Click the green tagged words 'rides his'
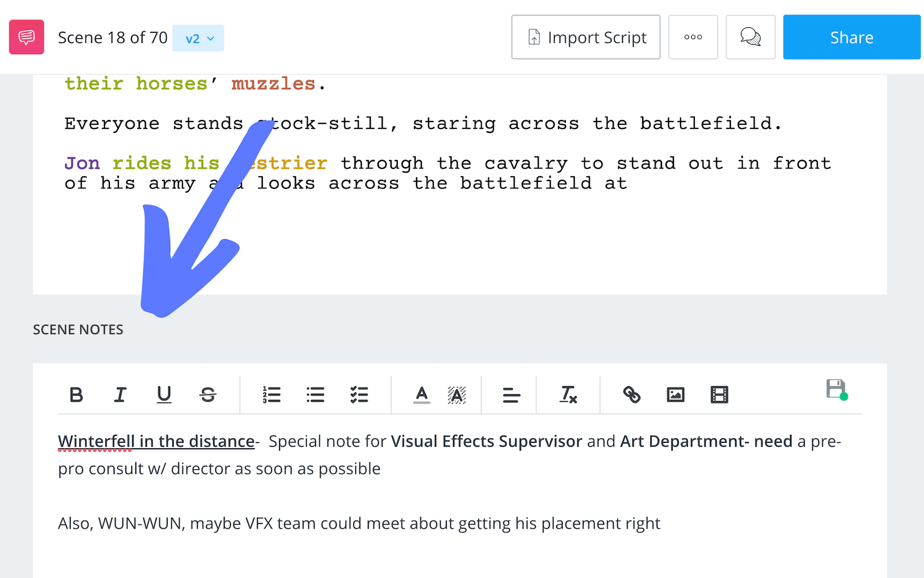Image resolution: width=924 pixels, height=578 pixels. pyautogui.click(x=166, y=163)
